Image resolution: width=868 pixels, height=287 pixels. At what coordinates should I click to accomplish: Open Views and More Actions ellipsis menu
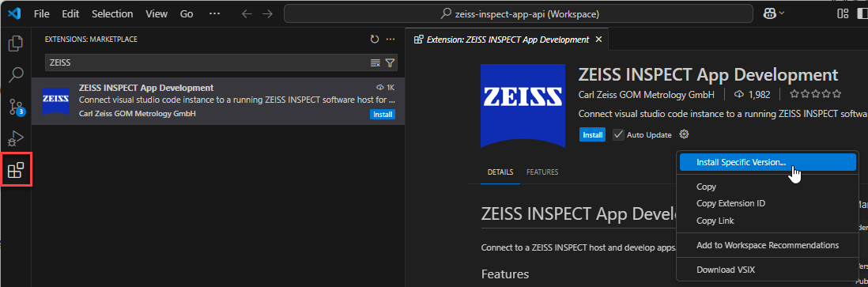click(391, 40)
